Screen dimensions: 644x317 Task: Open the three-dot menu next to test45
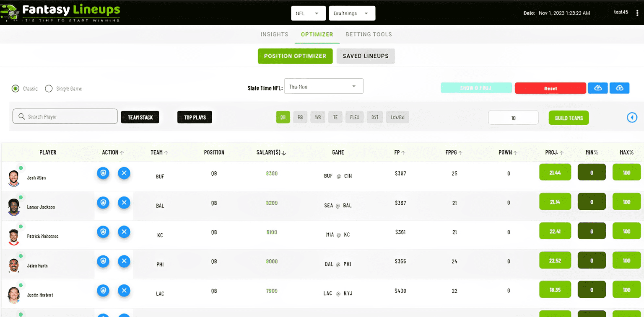636,12
